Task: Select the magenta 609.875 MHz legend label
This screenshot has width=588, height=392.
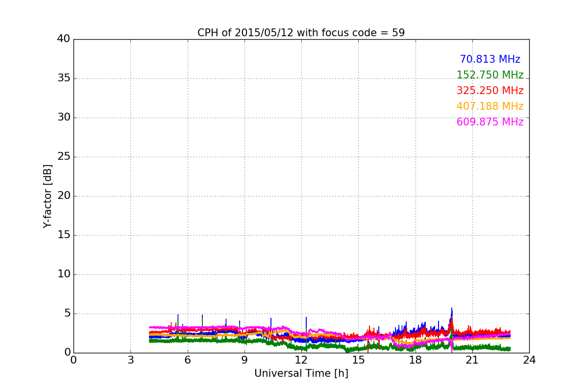Action: click(490, 122)
